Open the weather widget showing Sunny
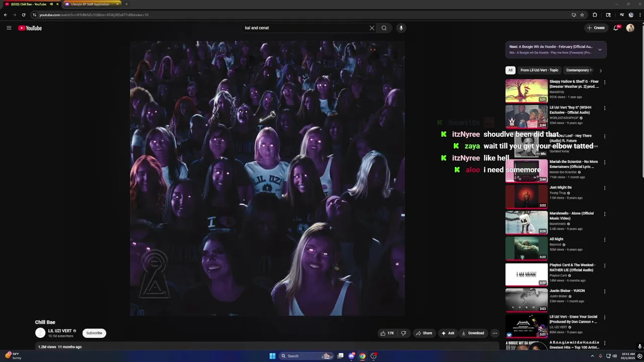 pyautogui.click(x=13, y=356)
